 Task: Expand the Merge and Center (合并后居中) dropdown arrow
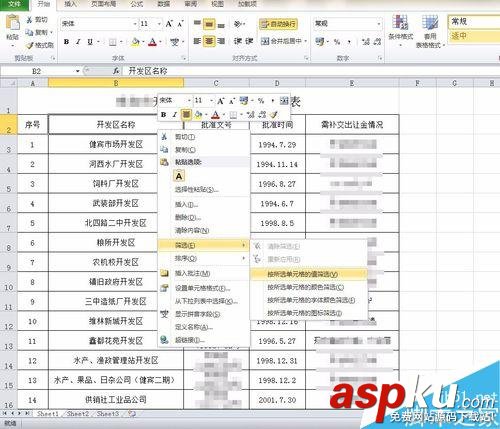click(x=306, y=41)
